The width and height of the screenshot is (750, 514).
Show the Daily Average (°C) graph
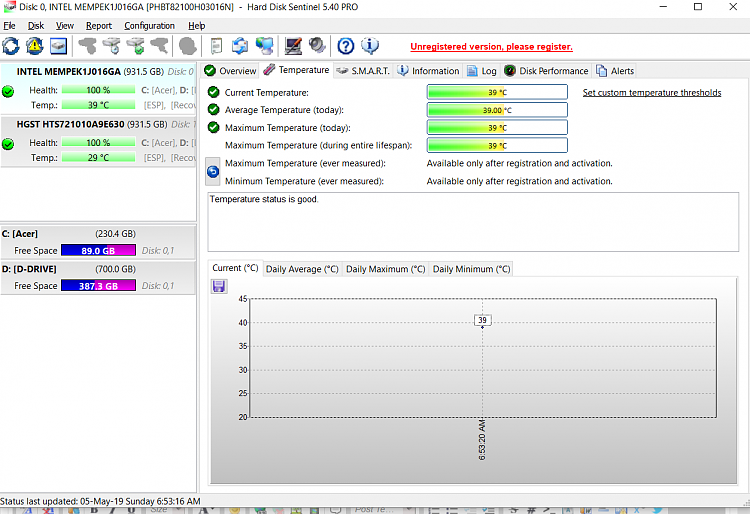(x=302, y=269)
